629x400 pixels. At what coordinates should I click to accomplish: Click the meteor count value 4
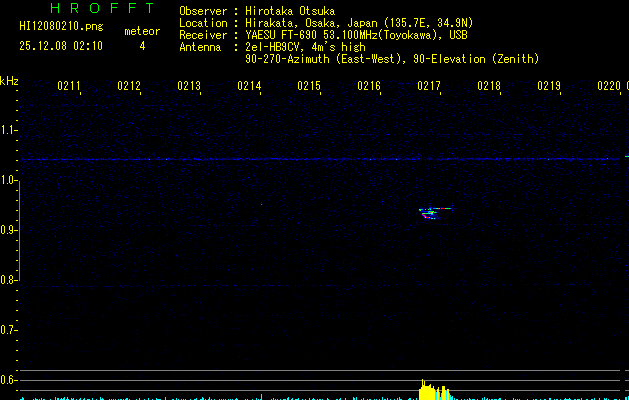tap(142, 46)
